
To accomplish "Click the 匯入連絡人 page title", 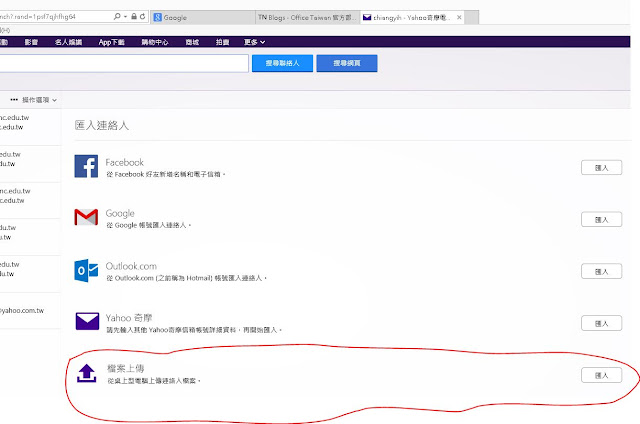I will click(x=102, y=125).
